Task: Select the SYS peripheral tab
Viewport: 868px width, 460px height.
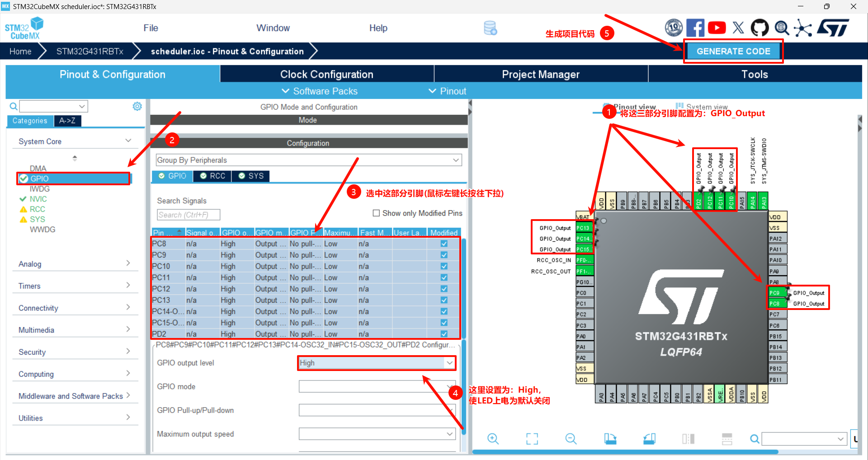Action: [x=251, y=176]
